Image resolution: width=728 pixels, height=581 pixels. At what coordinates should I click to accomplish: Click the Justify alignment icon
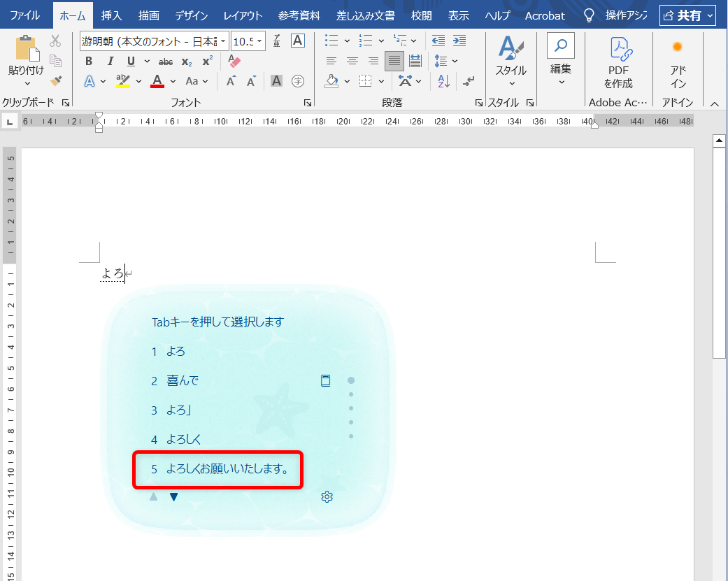point(394,61)
